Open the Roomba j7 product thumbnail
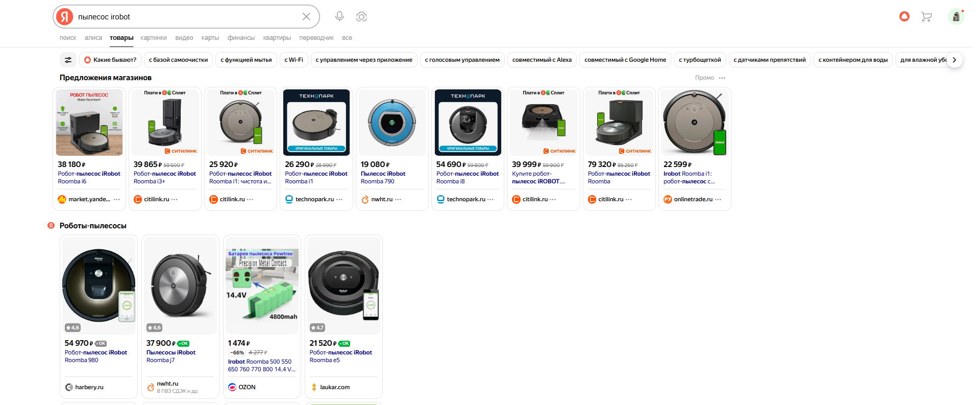Image resolution: width=980 pixels, height=405 pixels. tap(180, 285)
